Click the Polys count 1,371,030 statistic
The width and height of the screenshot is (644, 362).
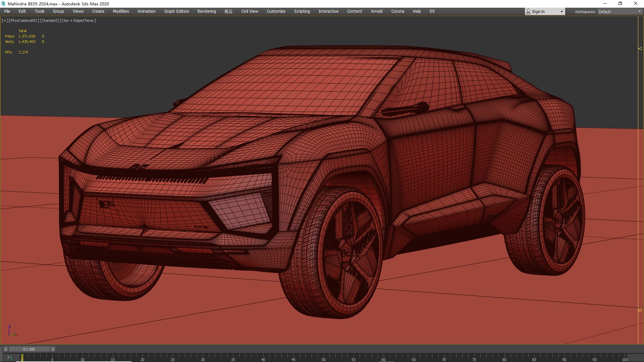[27, 36]
